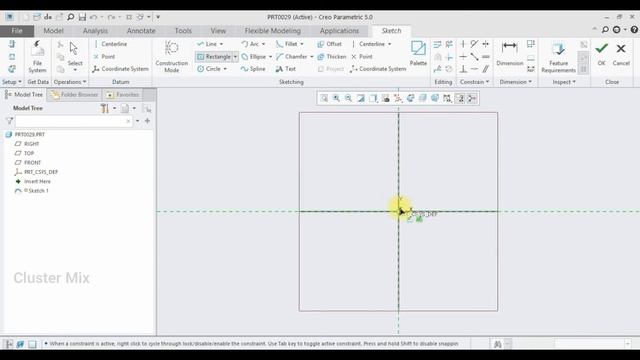Select PRT0029.PRT in model tree
640x360 pixels.
(25, 134)
